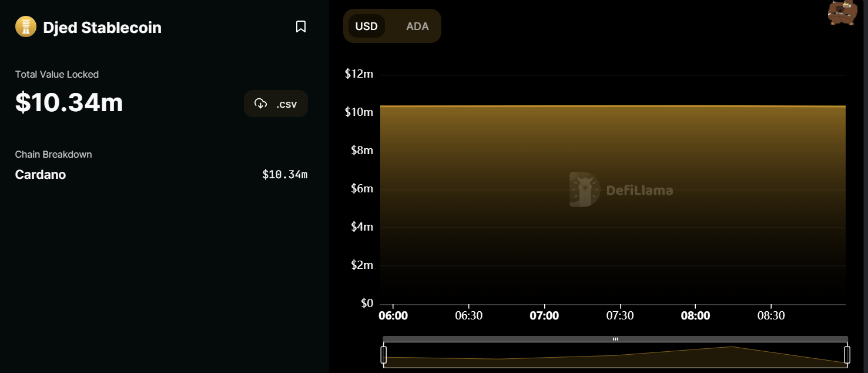The height and width of the screenshot is (373, 868).
Task: Bookmark the Djed Stablecoin protocol
Action: tap(301, 26)
